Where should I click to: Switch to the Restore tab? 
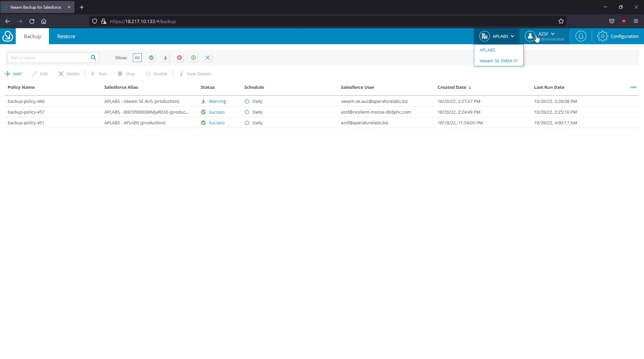coord(66,36)
